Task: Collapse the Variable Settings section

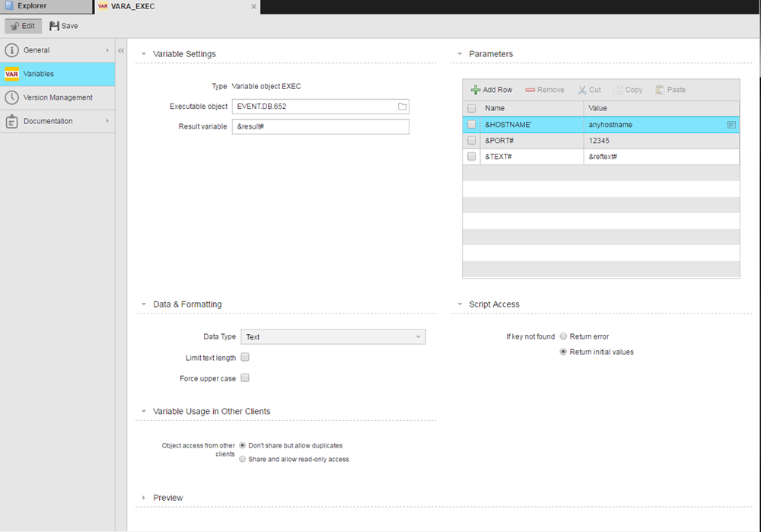Action: [144, 54]
